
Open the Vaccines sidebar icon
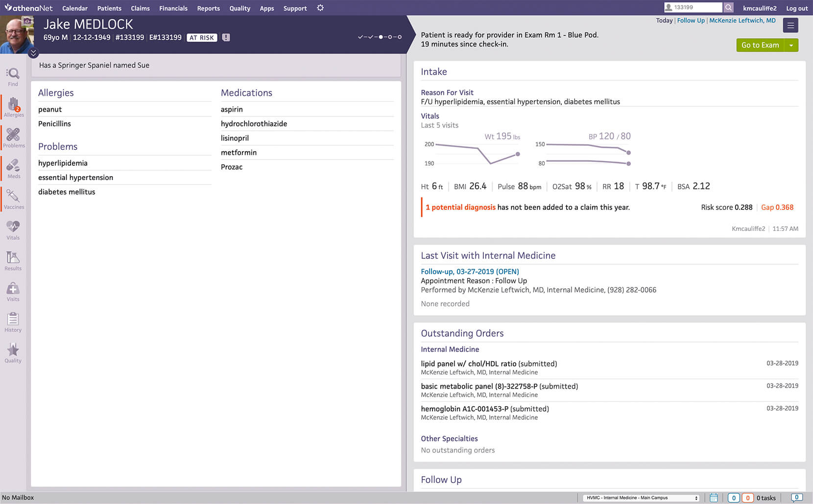pos(14,200)
